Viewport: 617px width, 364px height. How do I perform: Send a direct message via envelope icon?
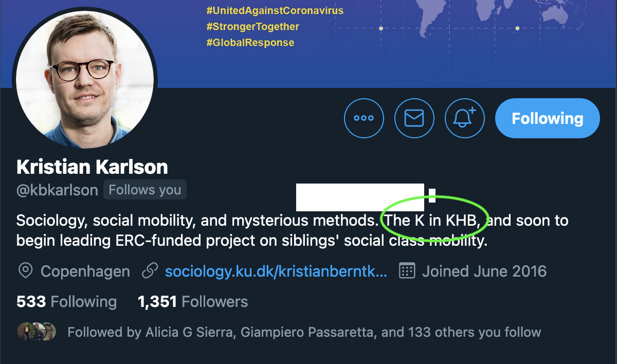tap(414, 118)
